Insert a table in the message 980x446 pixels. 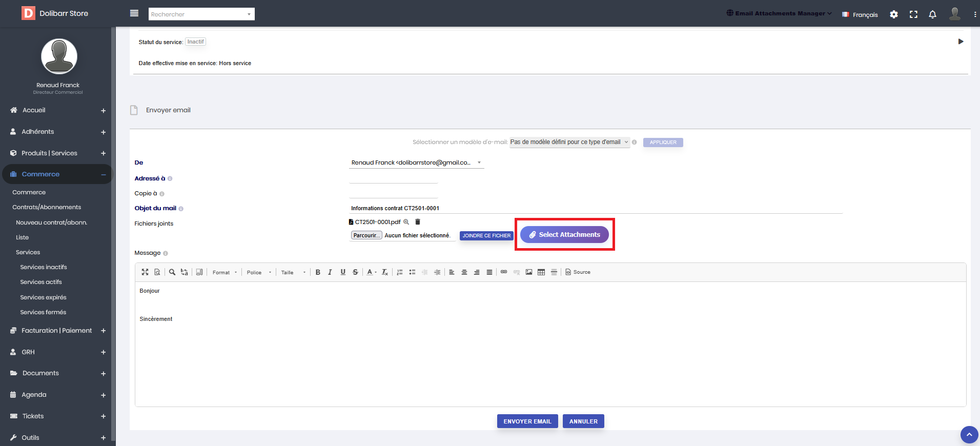(x=541, y=272)
